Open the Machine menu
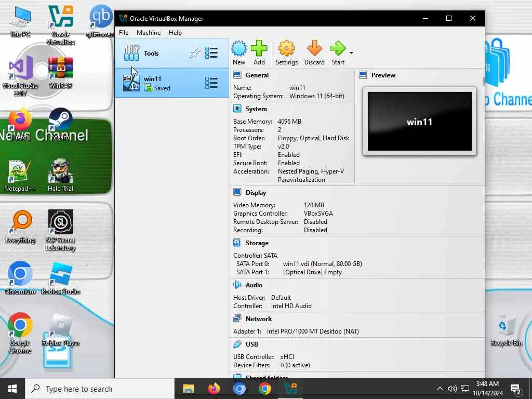 pyautogui.click(x=149, y=33)
